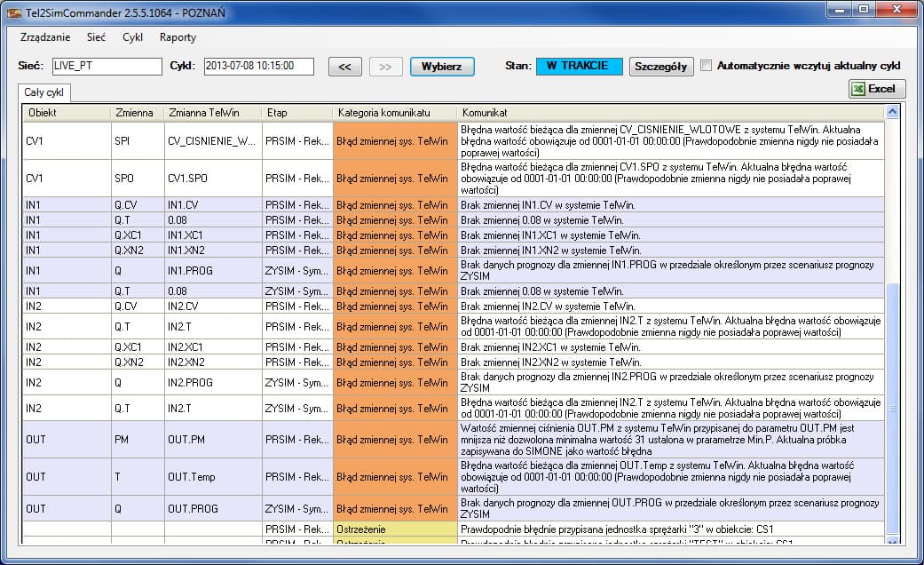Click the disabled >> next cycle button
The height and width of the screenshot is (565, 924).
click(385, 67)
